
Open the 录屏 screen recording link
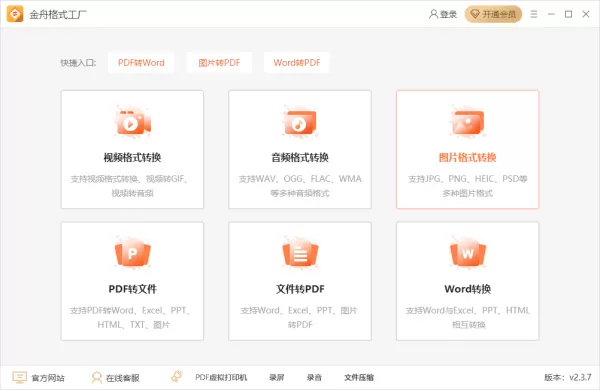276,378
